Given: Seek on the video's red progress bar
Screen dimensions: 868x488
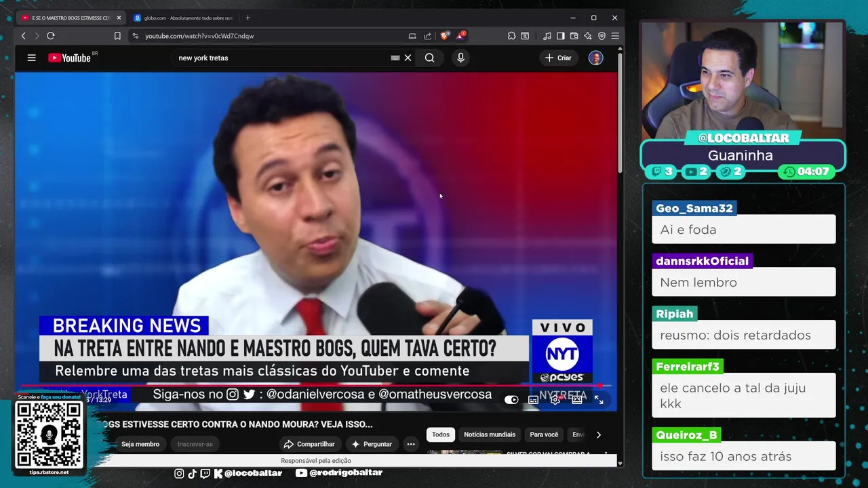Looking at the screenshot, I should click(x=316, y=386).
